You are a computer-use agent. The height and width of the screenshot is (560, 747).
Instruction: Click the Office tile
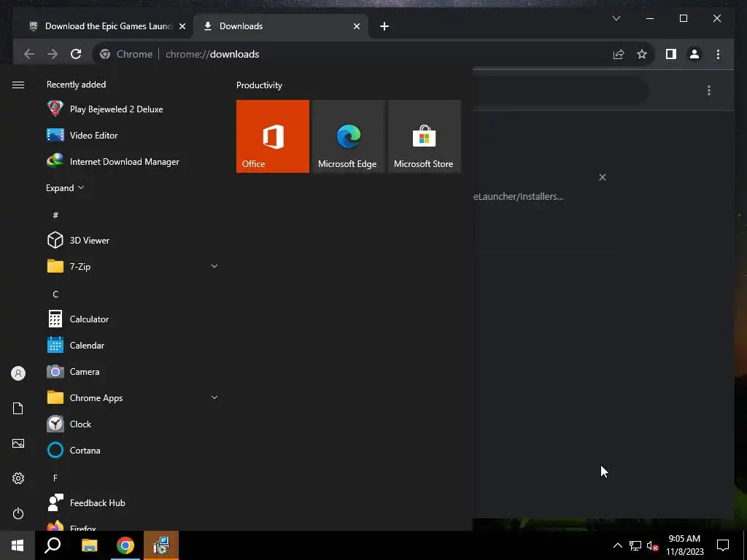(273, 136)
